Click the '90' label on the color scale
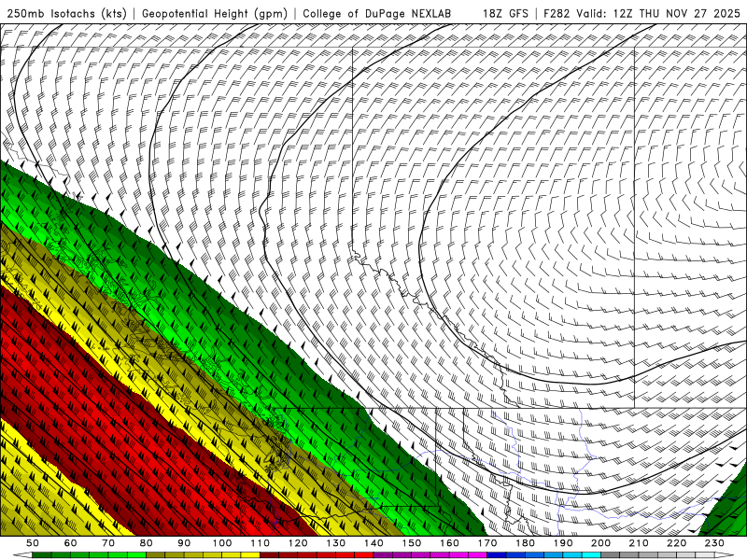The height and width of the screenshot is (560, 747). click(x=184, y=543)
